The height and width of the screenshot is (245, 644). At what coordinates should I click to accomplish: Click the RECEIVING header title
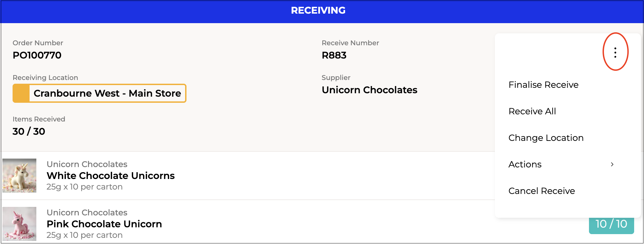(318, 11)
